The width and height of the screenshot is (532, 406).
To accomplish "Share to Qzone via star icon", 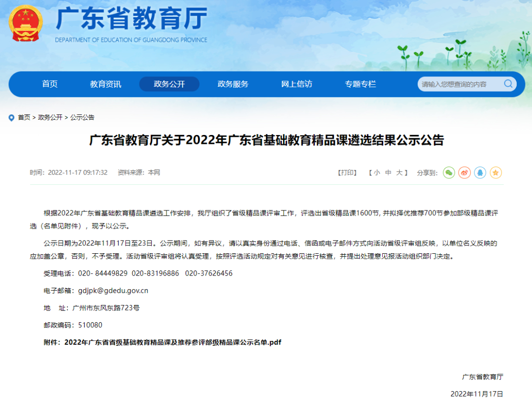I will coord(496,172).
